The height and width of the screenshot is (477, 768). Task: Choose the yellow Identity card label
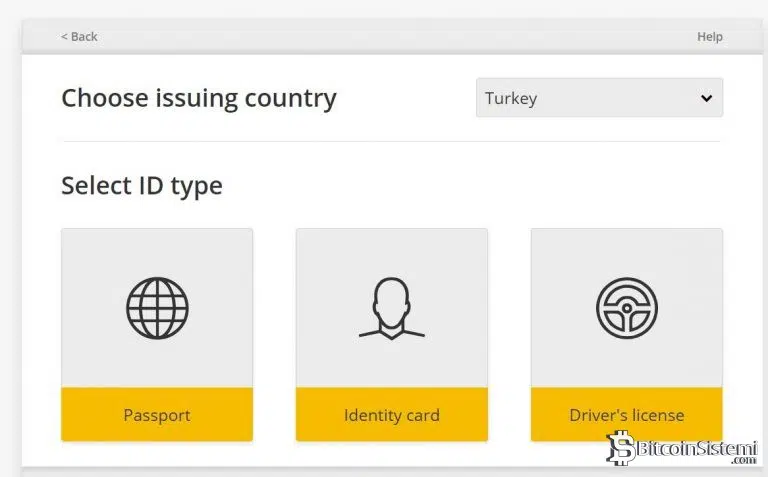391,415
